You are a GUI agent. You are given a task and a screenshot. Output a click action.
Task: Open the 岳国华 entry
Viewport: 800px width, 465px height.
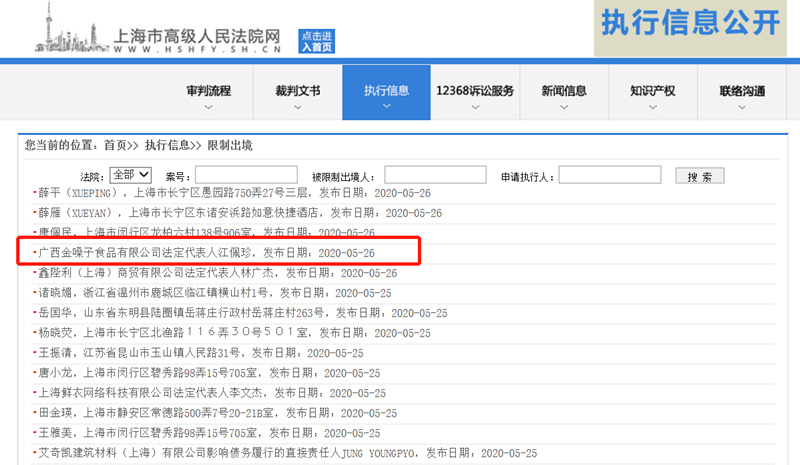(x=243, y=313)
